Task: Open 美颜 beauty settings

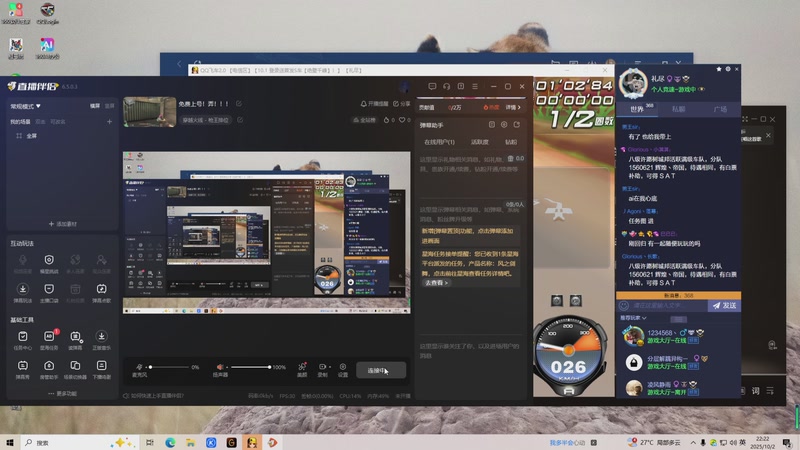Action: [302, 370]
